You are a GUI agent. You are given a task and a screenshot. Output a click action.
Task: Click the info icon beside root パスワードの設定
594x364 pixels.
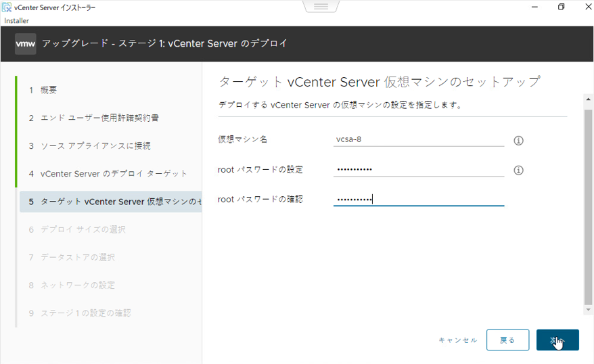click(519, 170)
